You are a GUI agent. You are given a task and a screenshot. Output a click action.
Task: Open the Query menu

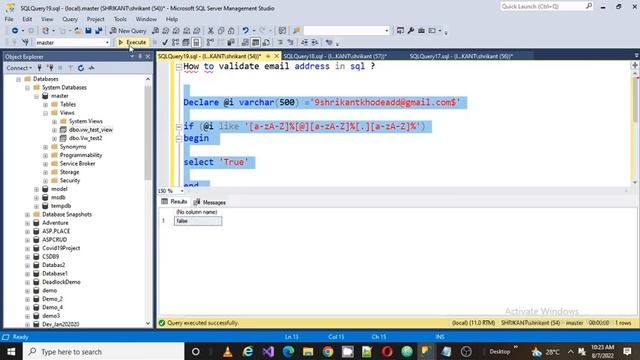(70, 19)
